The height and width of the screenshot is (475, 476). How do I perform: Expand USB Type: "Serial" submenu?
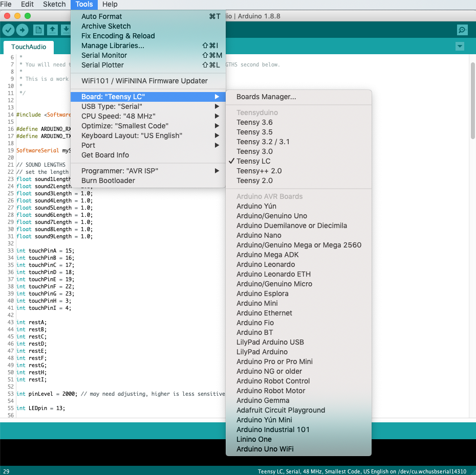148,106
